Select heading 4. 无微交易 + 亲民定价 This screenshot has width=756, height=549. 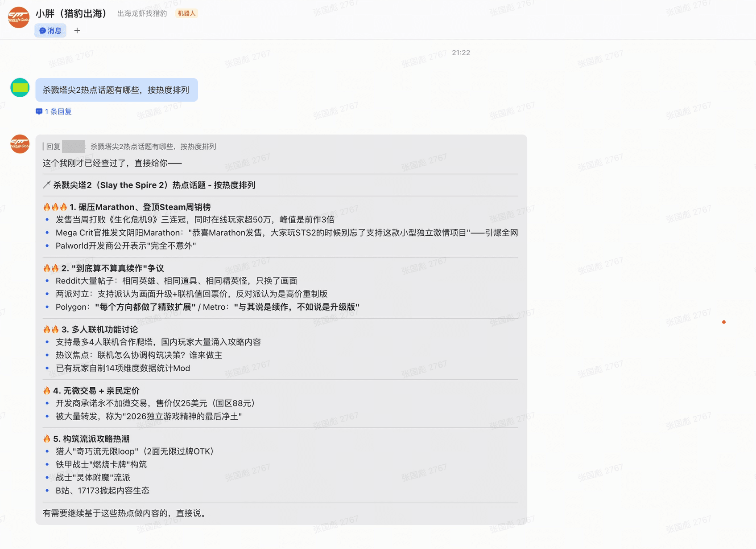[x=91, y=391]
